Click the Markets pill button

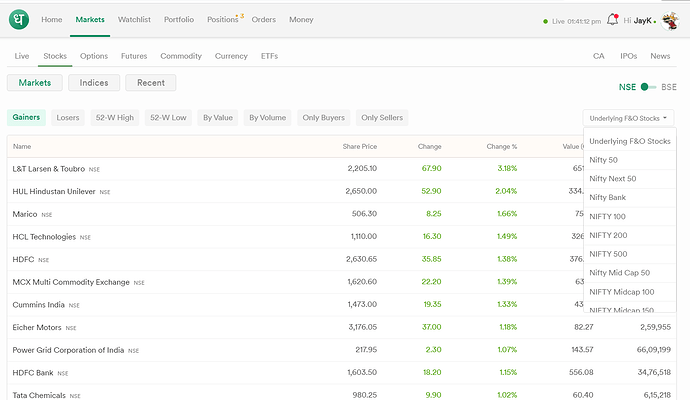[x=35, y=83]
